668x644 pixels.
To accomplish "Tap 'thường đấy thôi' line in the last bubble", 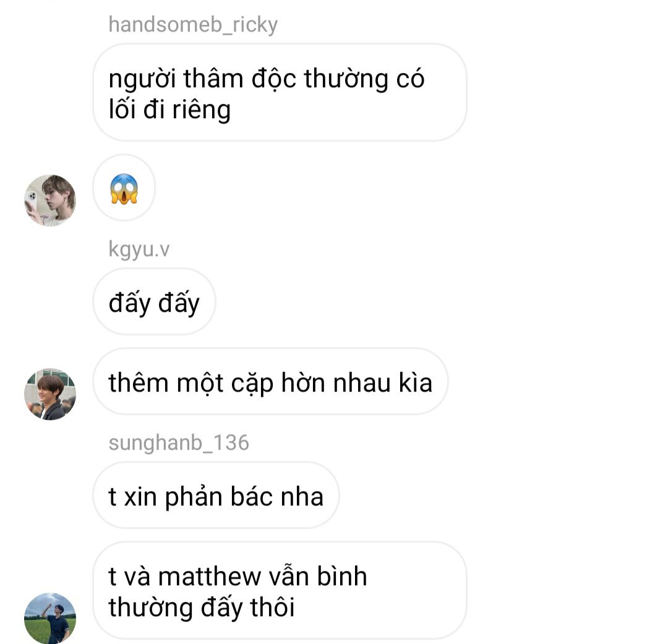I will (x=202, y=608).
